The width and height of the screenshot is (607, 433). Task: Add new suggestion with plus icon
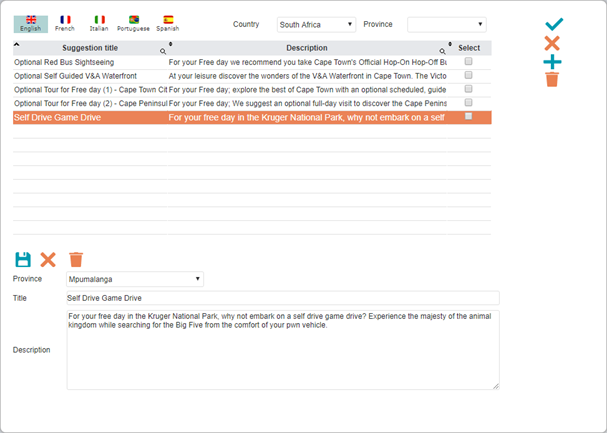pyautogui.click(x=552, y=62)
